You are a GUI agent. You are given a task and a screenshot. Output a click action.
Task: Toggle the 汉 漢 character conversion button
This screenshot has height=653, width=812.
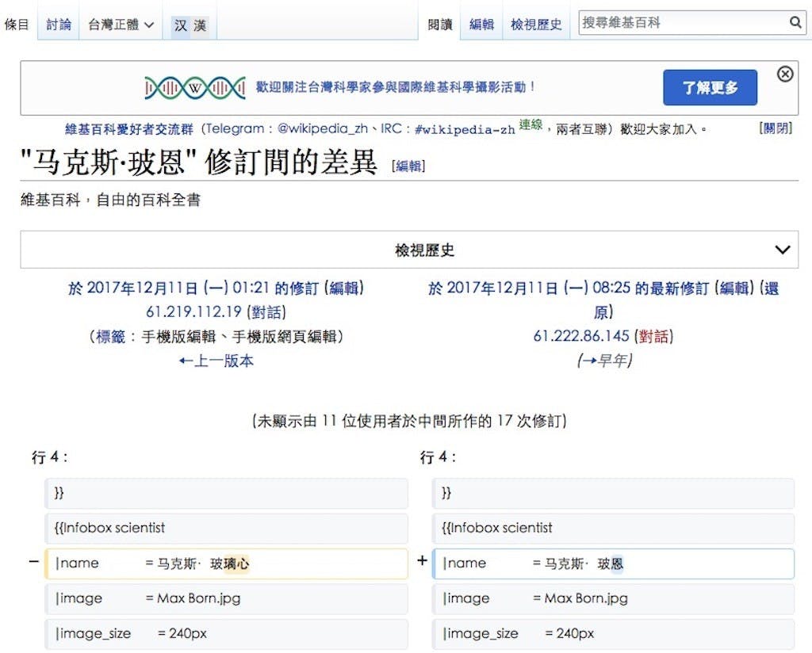coord(190,25)
